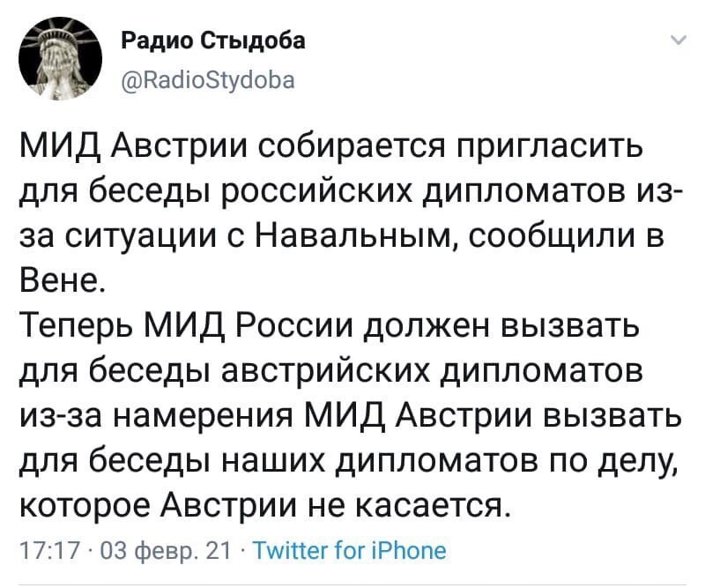Select the line starting Теперь МИД России
Image resolution: width=705 pixels, height=588 pixels.
pos(330,325)
